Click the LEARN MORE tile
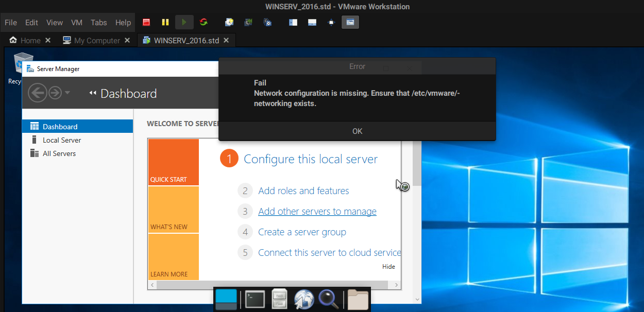This screenshot has height=312, width=644. pos(173,257)
